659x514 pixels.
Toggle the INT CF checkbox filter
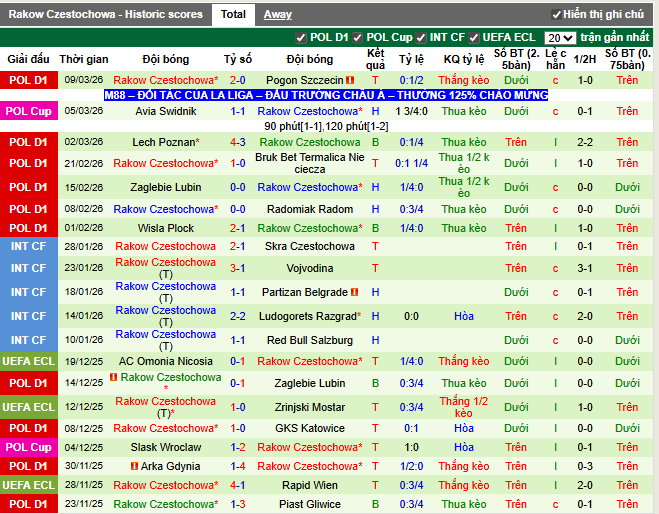[421, 38]
